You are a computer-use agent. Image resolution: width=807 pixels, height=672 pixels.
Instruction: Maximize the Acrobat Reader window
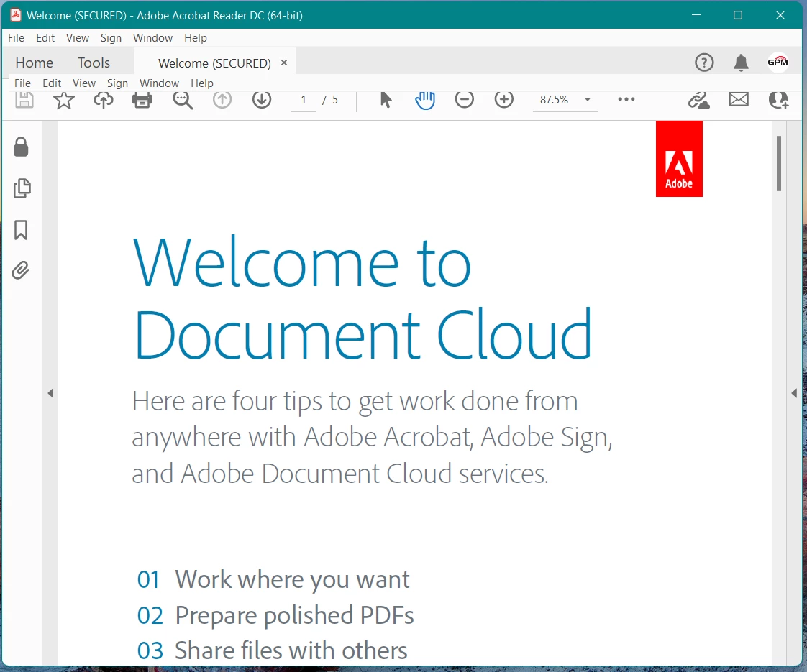click(737, 15)
